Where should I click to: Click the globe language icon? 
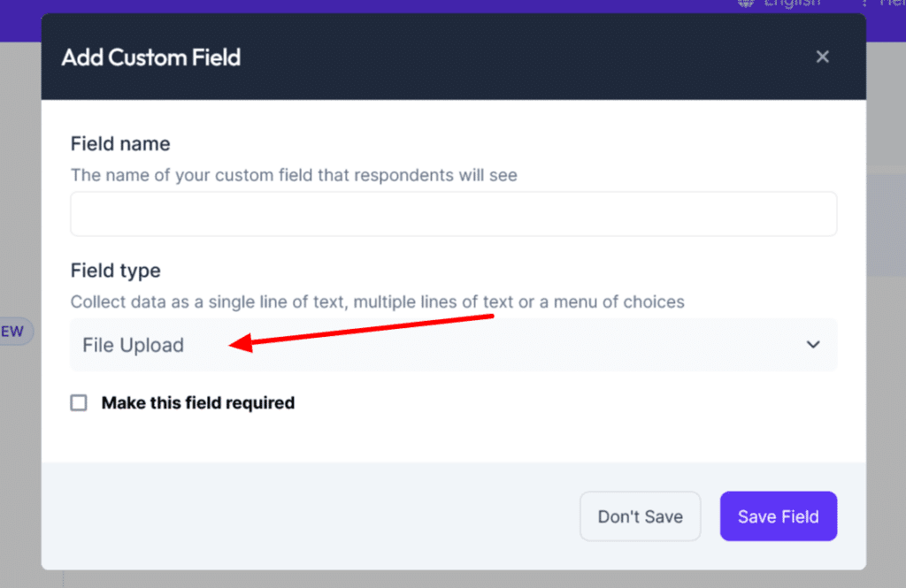point(746,4)
